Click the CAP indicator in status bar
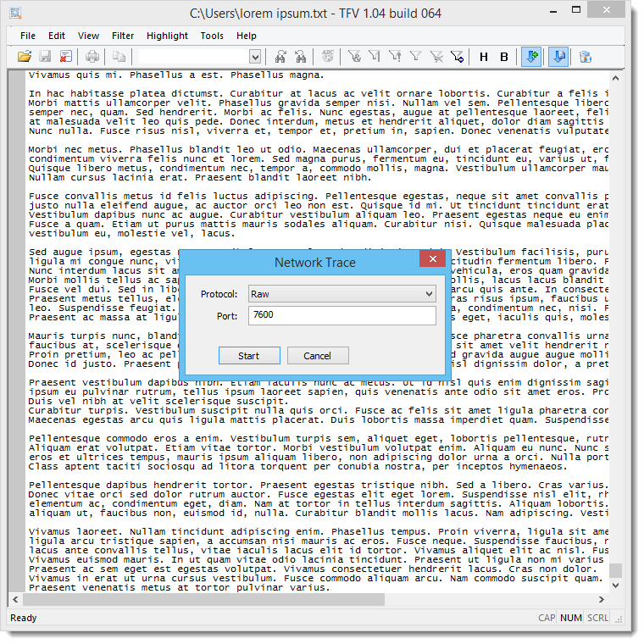This screenshot has height=644, width=644. coord(547,618)
